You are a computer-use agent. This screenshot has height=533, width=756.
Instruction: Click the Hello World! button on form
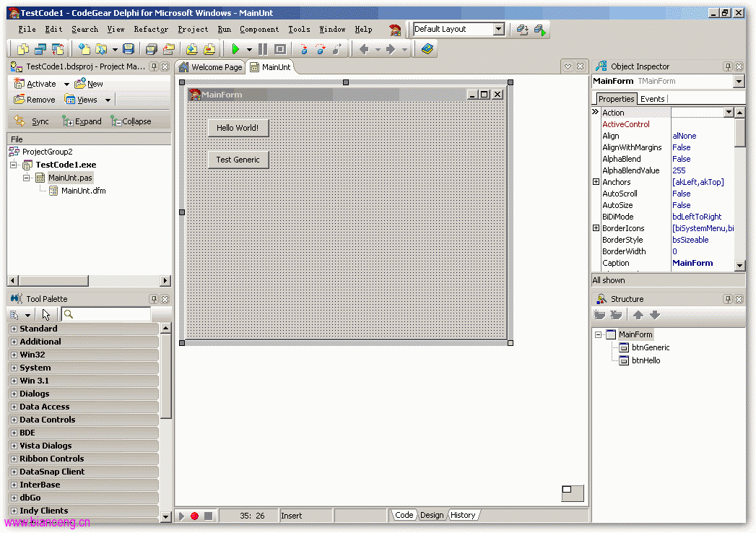[x=238, y=128]
